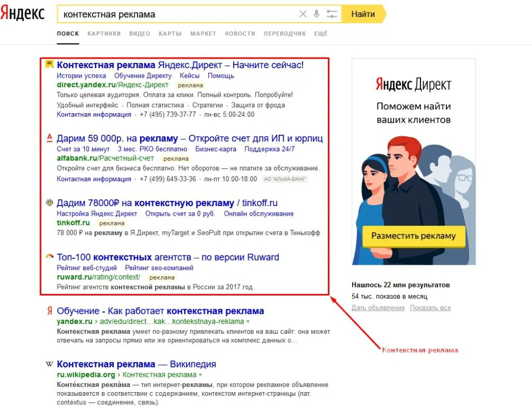The image size is (532, 408).
Task: Click the реклама label beside direct.yandex.ru
Action: (x=190, y=85)
